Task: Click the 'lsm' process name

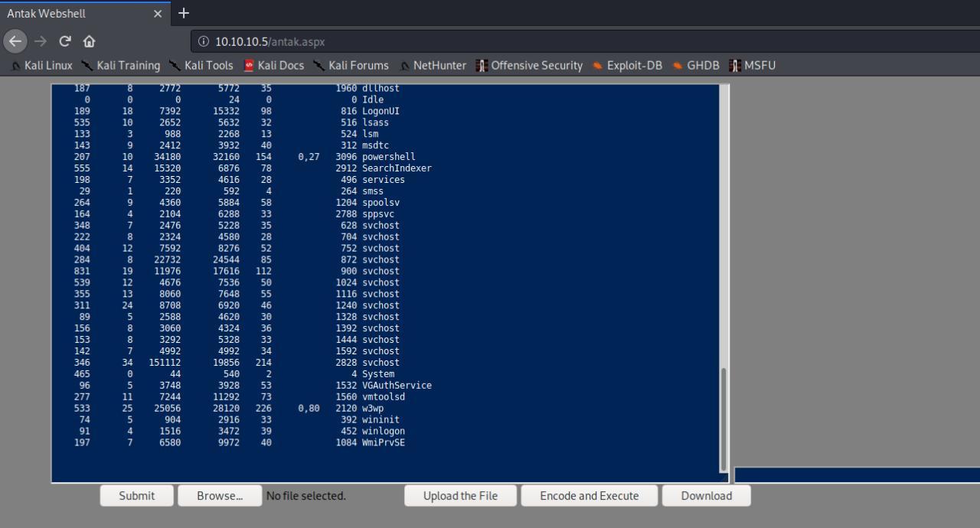Action: (x=370, y=134)
